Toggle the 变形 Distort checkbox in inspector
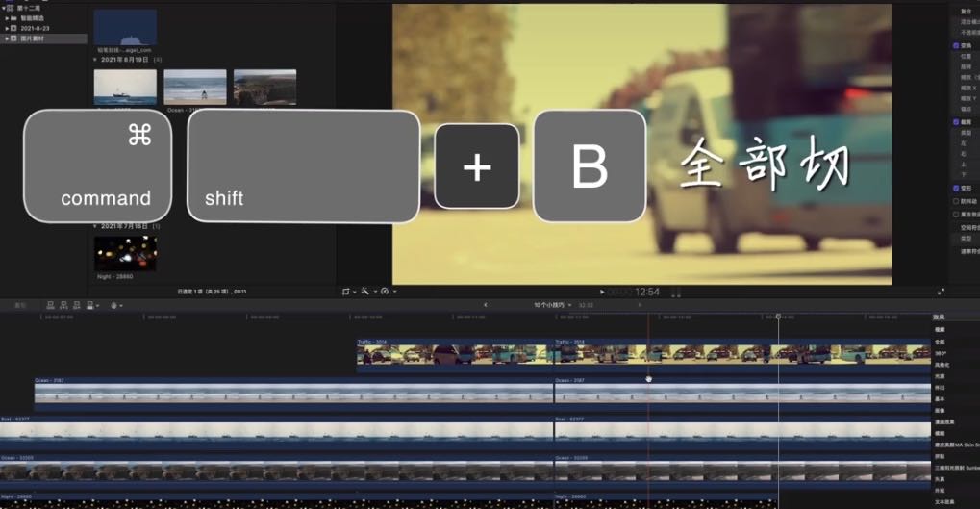The image size is (980, 509). point(956,188)
